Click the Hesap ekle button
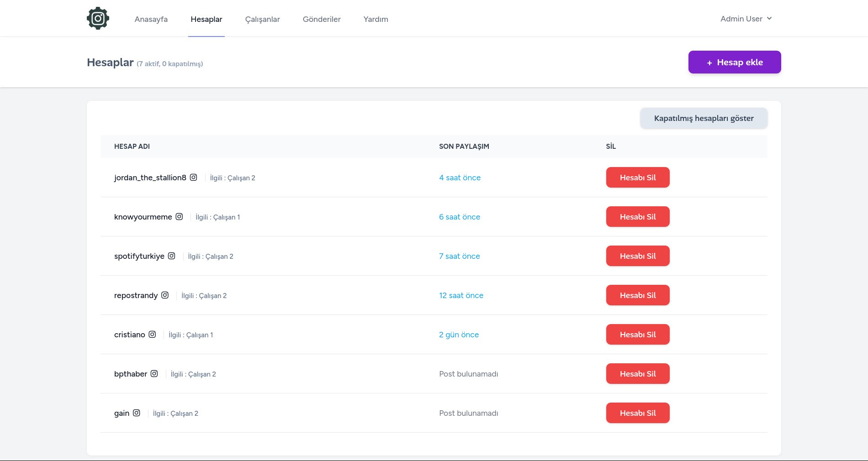 735,62
